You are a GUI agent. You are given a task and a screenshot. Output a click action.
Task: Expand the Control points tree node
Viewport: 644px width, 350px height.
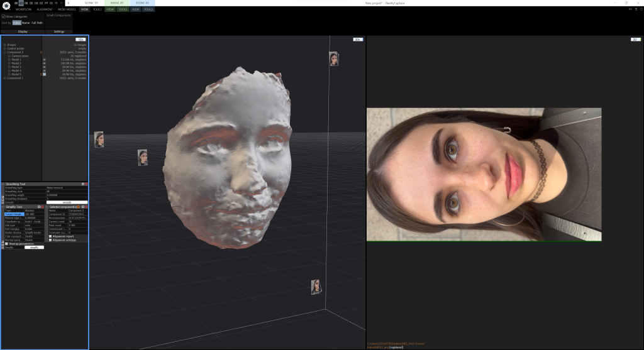click(4, 48)
